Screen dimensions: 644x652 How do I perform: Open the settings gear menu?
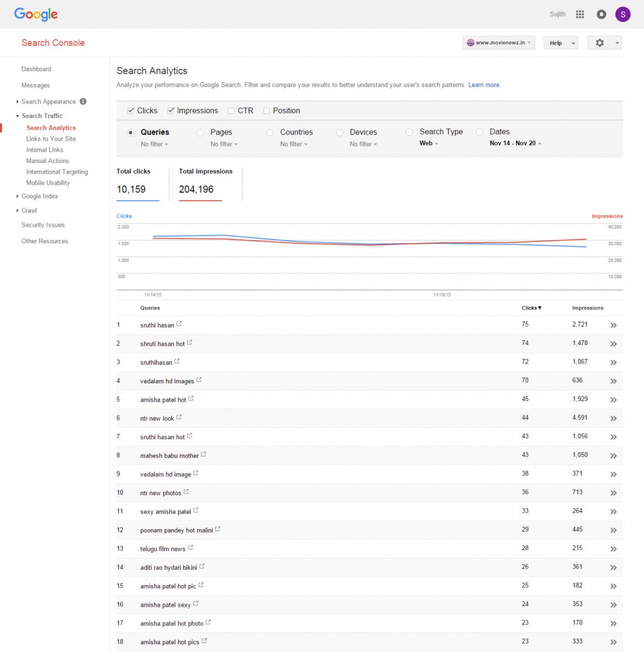604,43
